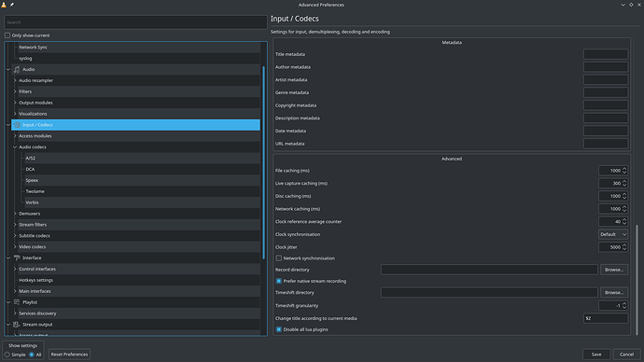Select the Vorbis tree item
The image size is (644, 362).
tap(32, 202)
